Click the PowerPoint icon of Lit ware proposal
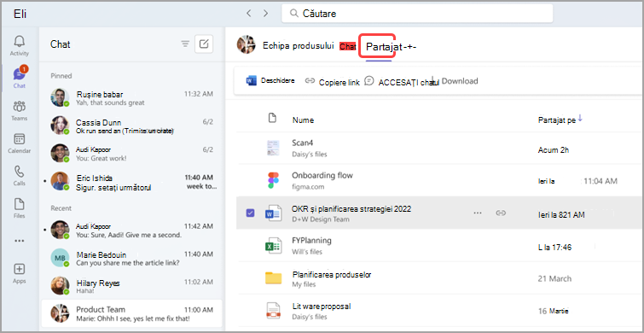 click(273, 311)
